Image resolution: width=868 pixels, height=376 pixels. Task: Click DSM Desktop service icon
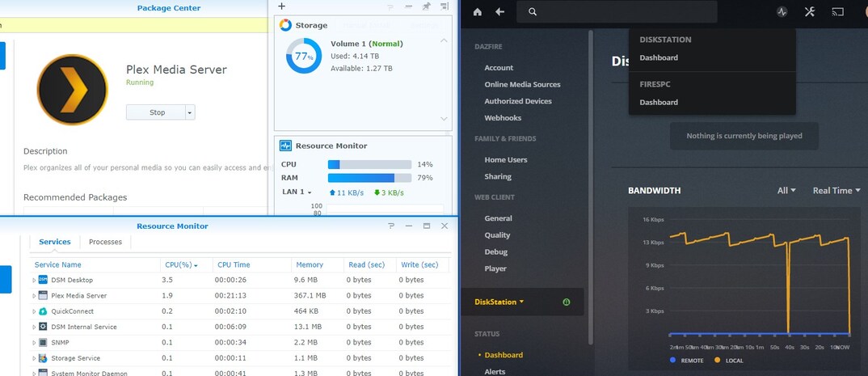[x=43, y=280]
